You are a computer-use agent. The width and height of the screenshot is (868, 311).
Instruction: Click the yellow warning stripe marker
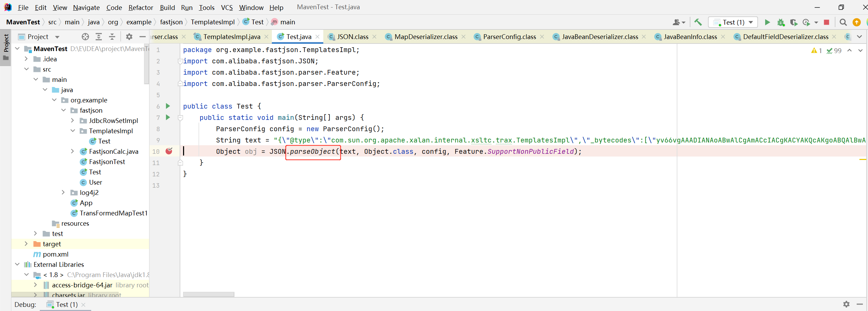tap(863, 160)
